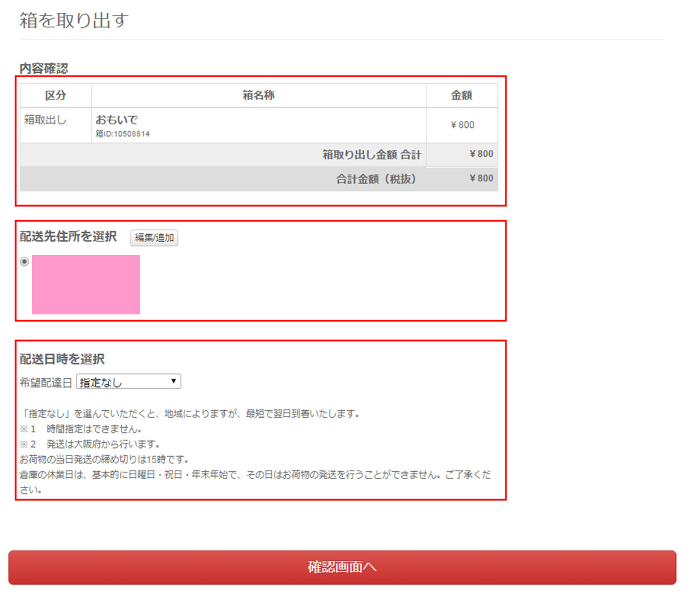This screenshot has height=616, width=697.
Task: Click the ¥800 value in 合計金額 row
Action: coord(482,178)
